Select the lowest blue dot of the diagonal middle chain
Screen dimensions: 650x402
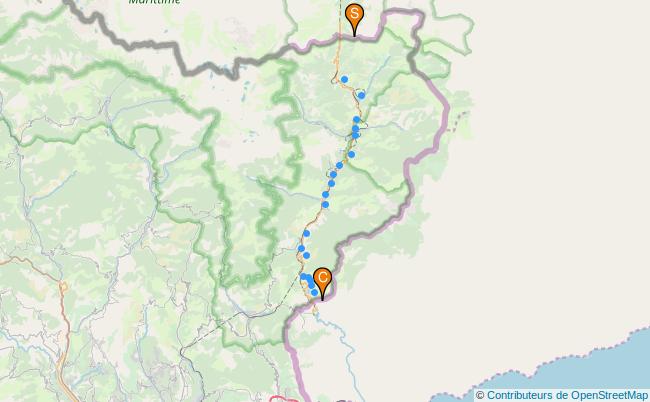(325, 204)
